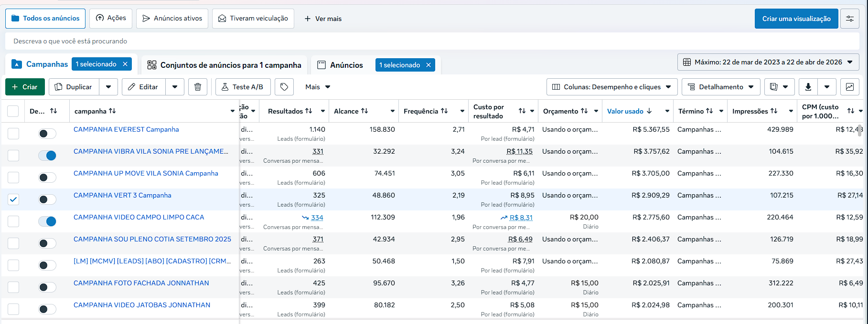Clear the Anúncios 1 selecionado filter
868x324 pixels.
tap(429, 65)
